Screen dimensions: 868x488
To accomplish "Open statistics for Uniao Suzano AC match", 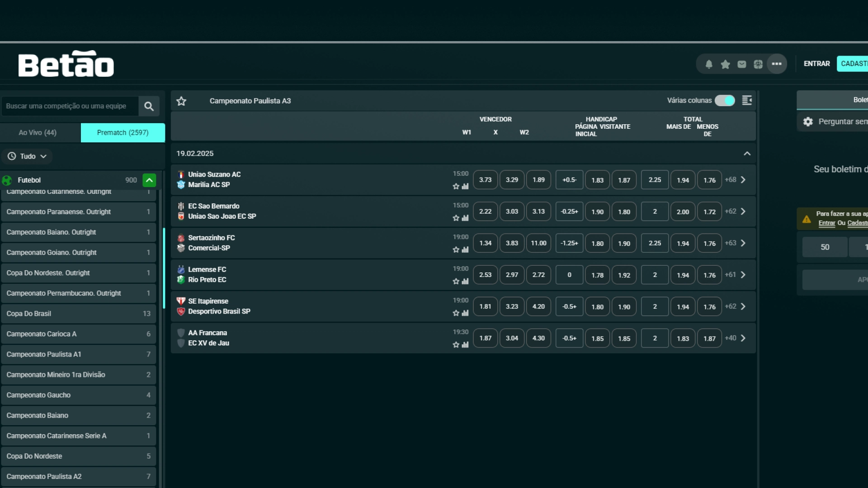I will [465, 186].
